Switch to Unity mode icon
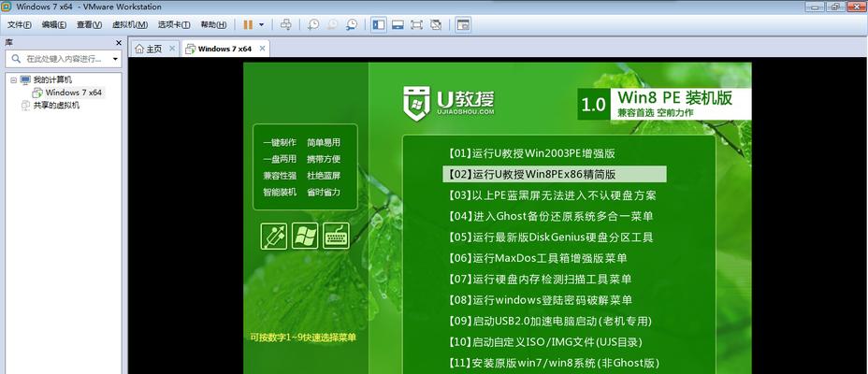The width and height of the screenshot is (868, 374). tap(436, 25)
